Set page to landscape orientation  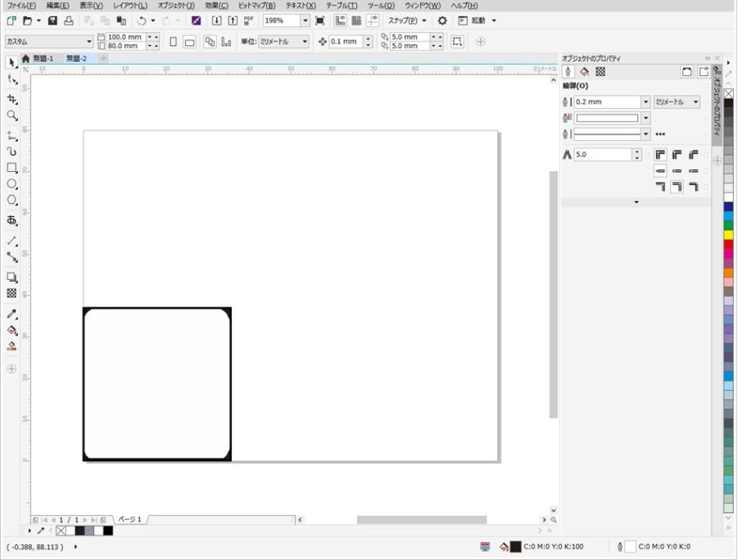pos(189,42)
